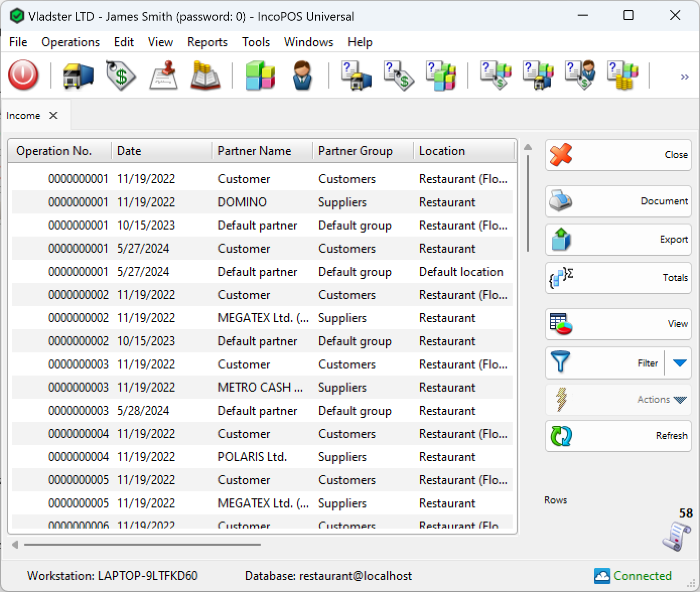The image size is (700, 592).
Task: Click the Refresh button label
Action: (672, 435)
